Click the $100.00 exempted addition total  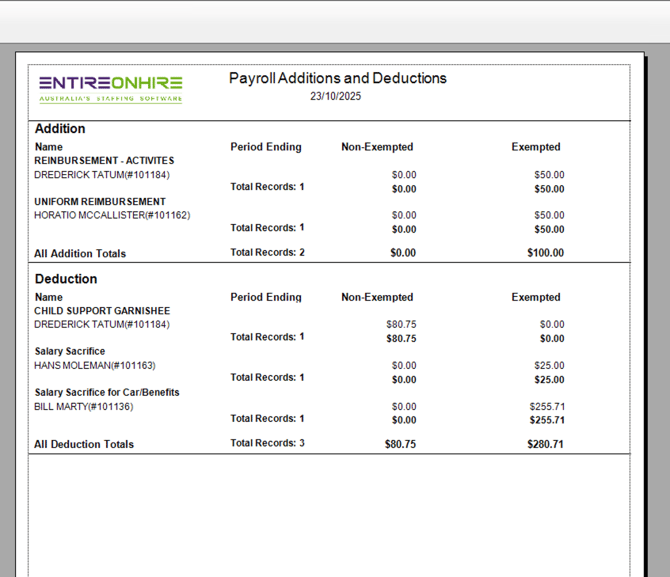(545, 254)
